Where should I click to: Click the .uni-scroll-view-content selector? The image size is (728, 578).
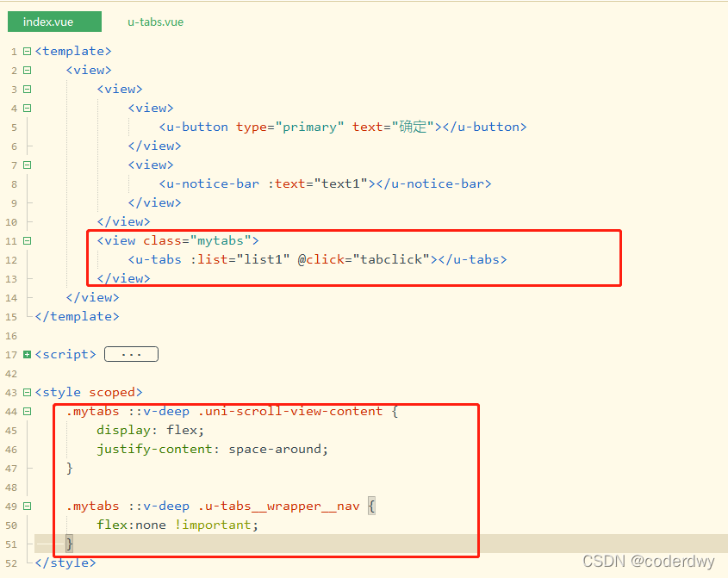(290, 412)
